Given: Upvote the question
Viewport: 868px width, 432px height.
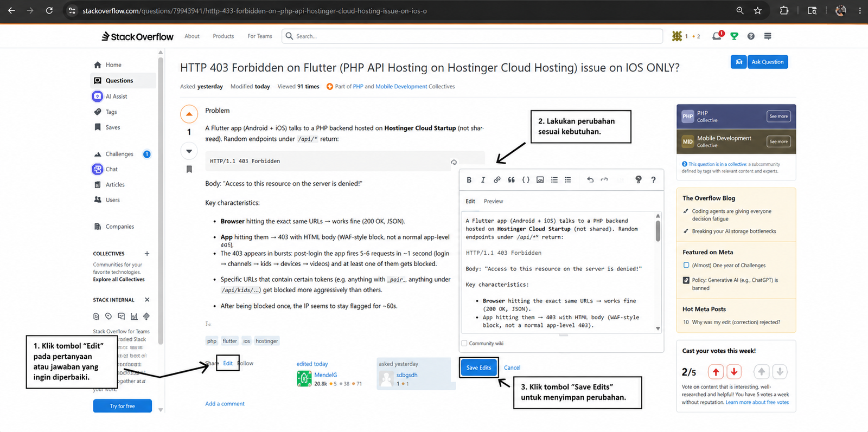Looking at the screenshot, I should (x=189, y=114).
